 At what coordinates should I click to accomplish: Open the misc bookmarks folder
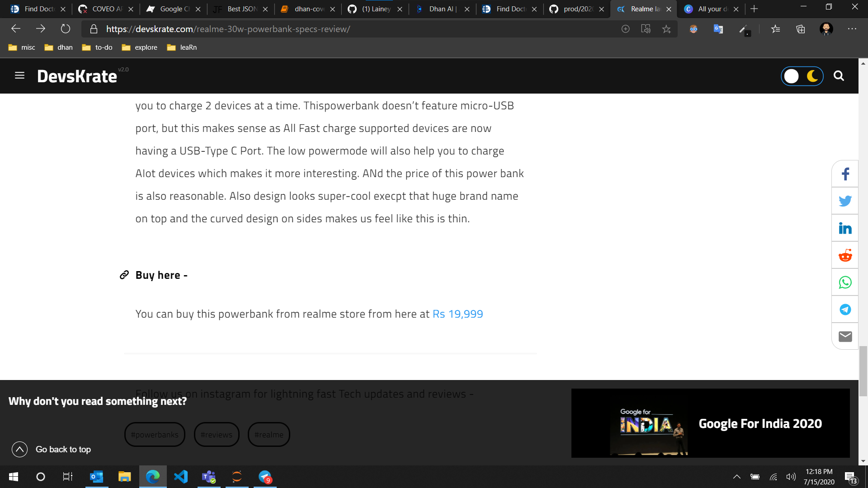22,47
